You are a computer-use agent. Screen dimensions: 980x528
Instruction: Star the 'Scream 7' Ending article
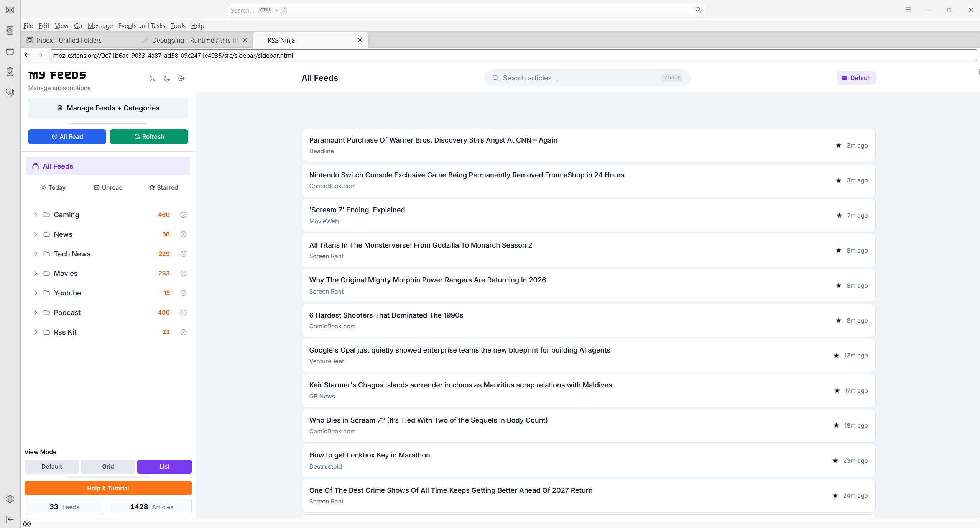click(839, 215)
